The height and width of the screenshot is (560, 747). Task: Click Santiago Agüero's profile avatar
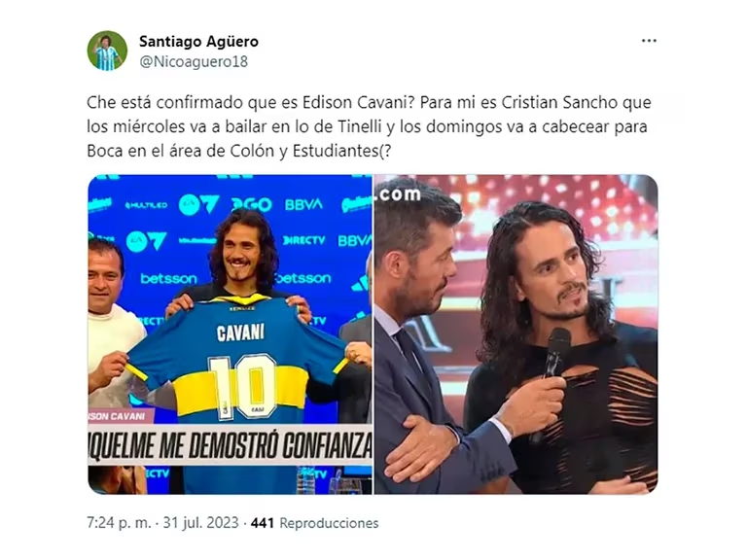107,51
